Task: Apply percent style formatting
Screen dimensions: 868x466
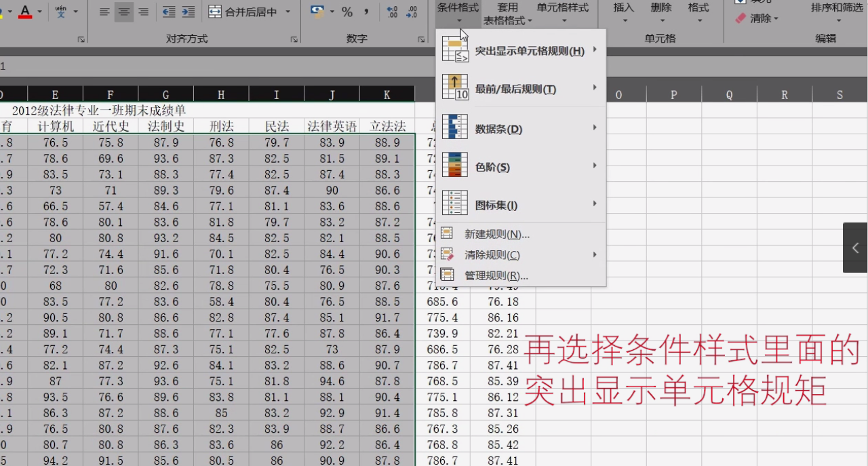Action: 347,12
